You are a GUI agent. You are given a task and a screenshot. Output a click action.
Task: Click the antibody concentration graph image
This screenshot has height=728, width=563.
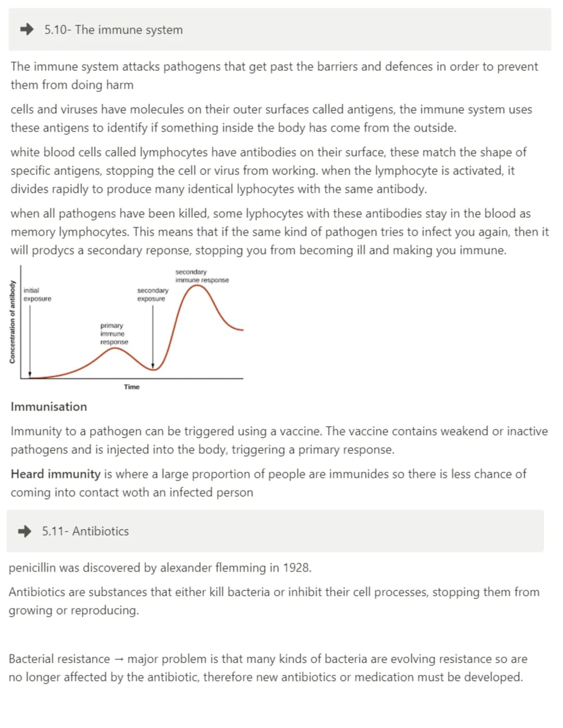click(126, 328)
